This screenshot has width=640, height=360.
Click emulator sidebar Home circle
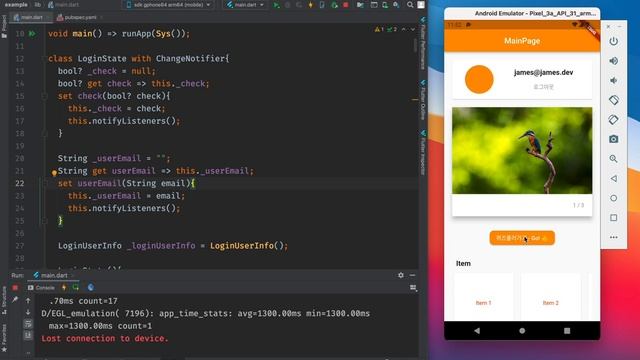coord(613,198)
